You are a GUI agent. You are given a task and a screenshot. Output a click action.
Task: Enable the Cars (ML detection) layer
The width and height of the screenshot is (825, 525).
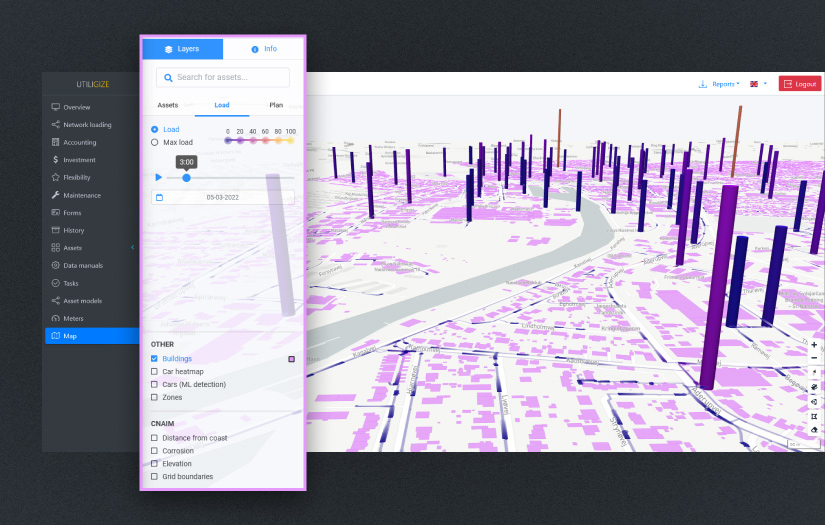[154, 385]
